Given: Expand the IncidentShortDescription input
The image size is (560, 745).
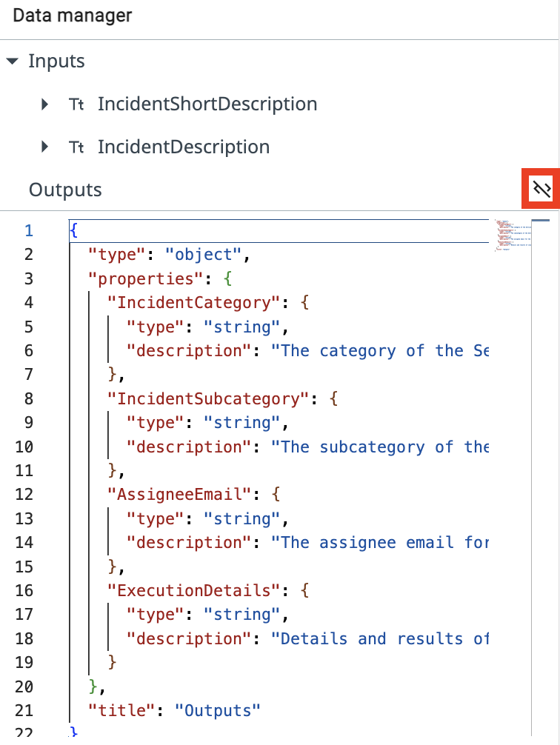Looking at the screenshot, I should pos(44,104).
